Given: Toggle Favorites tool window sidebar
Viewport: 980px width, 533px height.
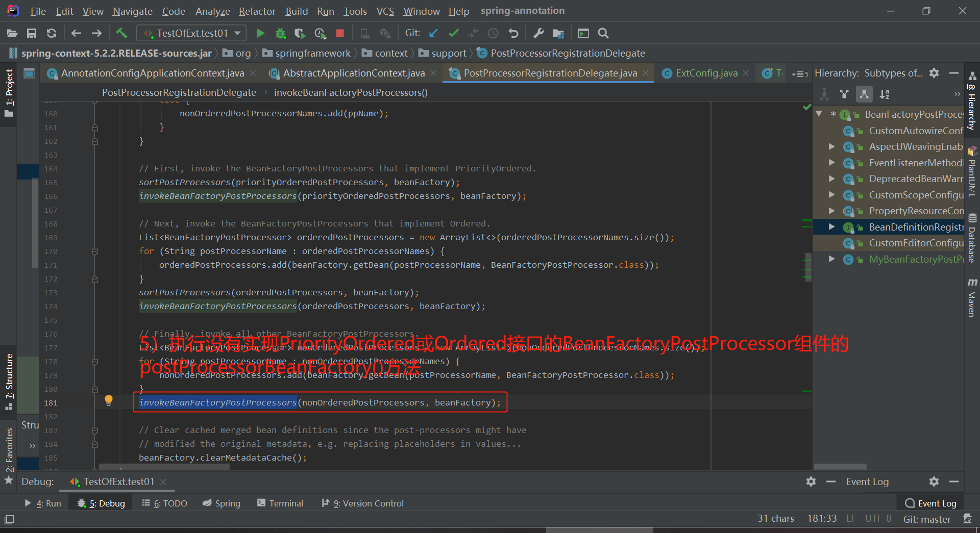Looking at the screenshot, I should [x=9, y=455].
